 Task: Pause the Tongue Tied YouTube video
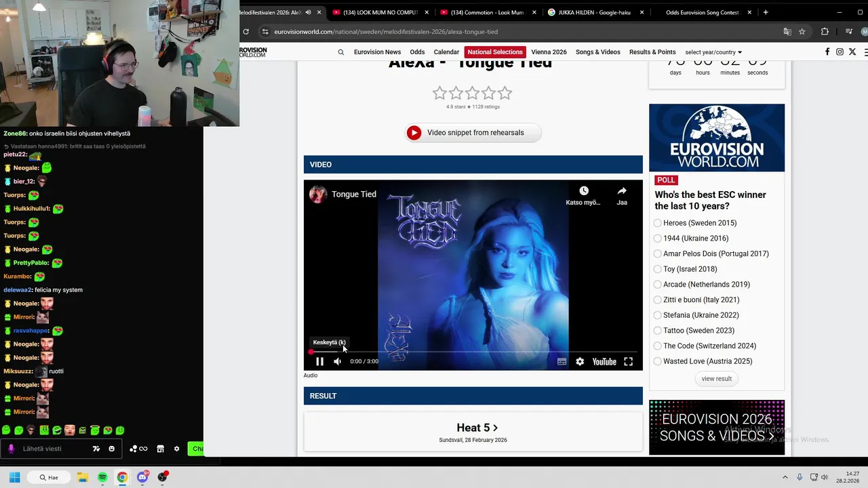click(x=319, y=361)
